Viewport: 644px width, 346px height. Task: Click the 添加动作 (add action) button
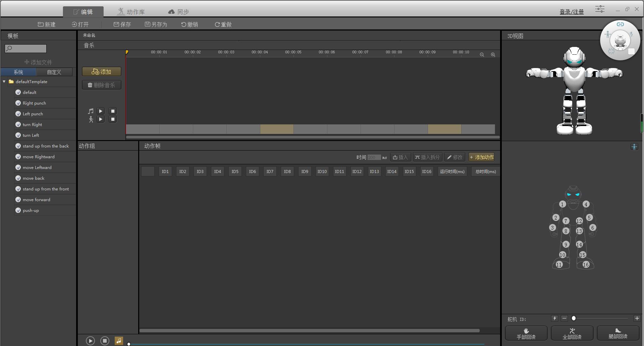[x=481, y=157]
